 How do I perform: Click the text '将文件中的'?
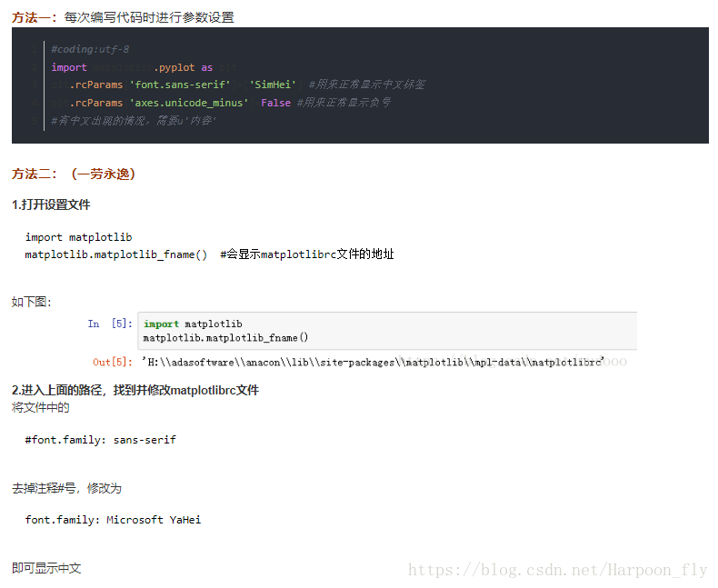[x=40, y=407]
